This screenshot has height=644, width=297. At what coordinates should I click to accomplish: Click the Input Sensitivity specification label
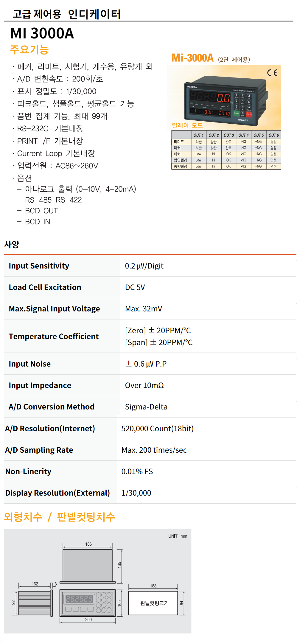[x=39, y=266]
